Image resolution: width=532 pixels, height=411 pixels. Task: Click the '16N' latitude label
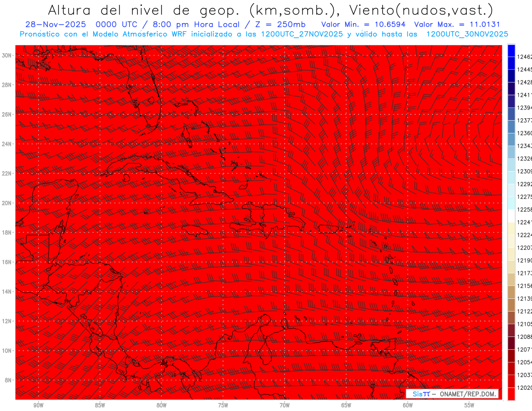[x=7, y=262]
